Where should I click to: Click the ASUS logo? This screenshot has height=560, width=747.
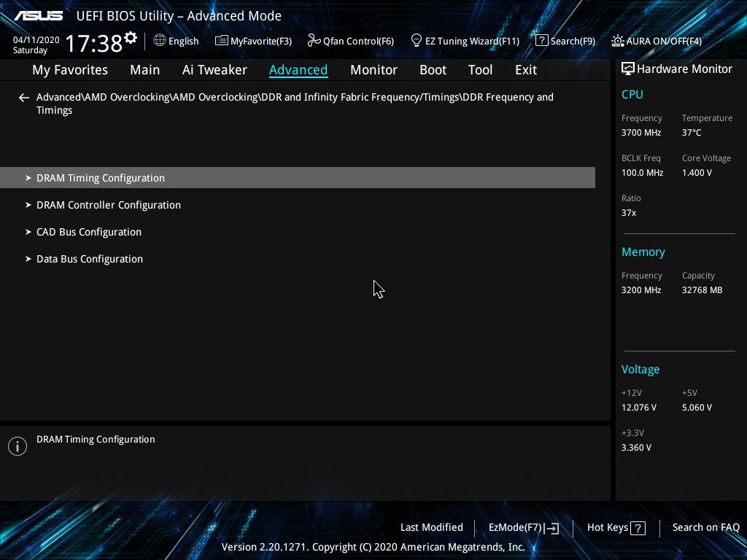tap(38, 16)
